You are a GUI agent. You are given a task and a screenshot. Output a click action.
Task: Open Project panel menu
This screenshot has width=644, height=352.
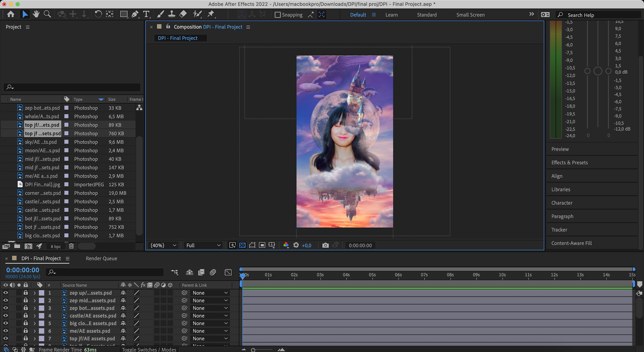[28, 27]
